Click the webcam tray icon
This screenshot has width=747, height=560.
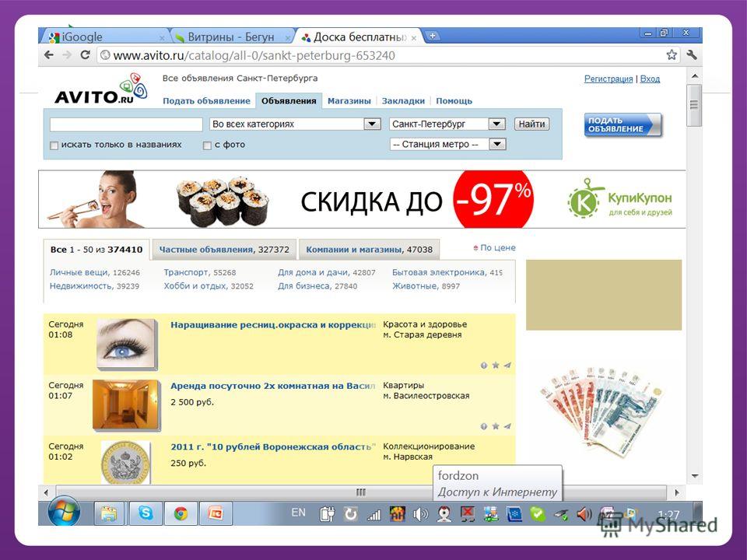pyautogui.click(x=444, y=514)
